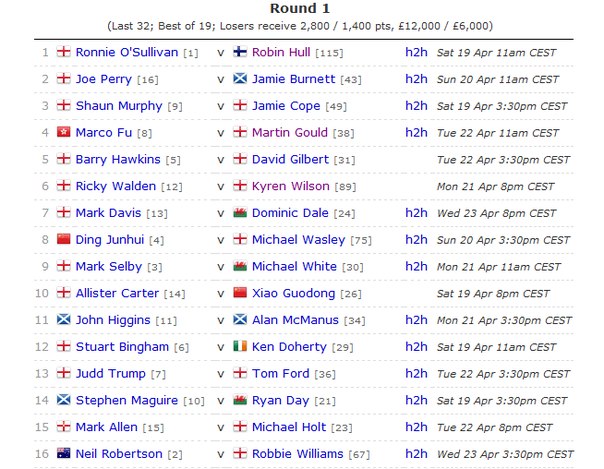The height and width of the screenshot is (469, 604).
Task: Click the Scotland flag beside John Higgins
Action: 64,319
